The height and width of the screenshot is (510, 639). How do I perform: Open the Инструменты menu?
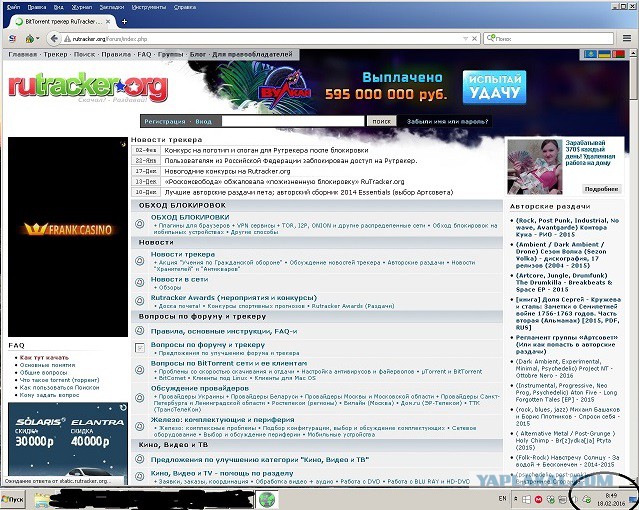click(149, 7)
